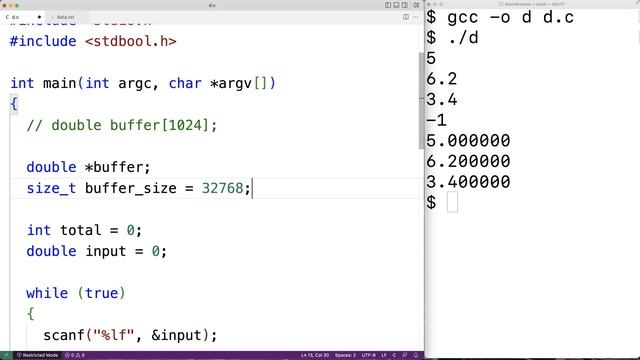
Task: Click the -1 input line in terminal
Action: (x=436, y=120)
